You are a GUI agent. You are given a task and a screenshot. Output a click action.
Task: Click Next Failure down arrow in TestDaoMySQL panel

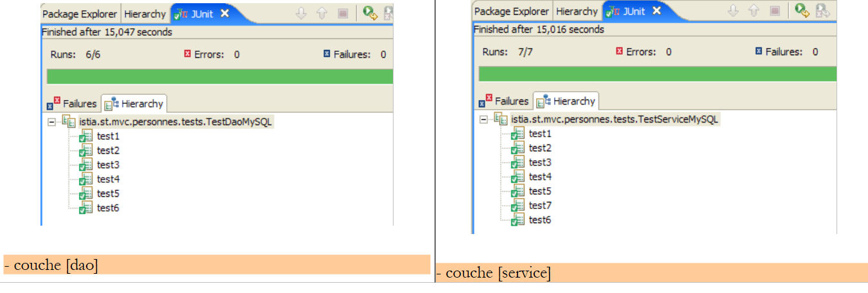302,13
